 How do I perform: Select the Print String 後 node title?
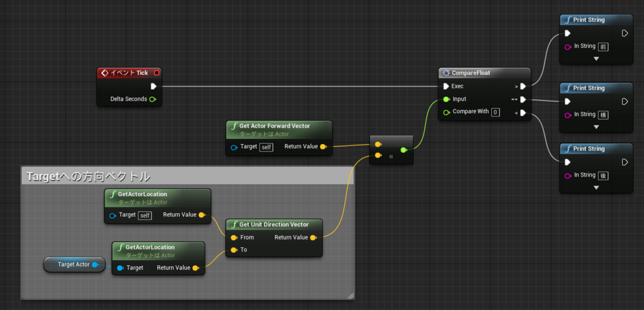[589, 148]
